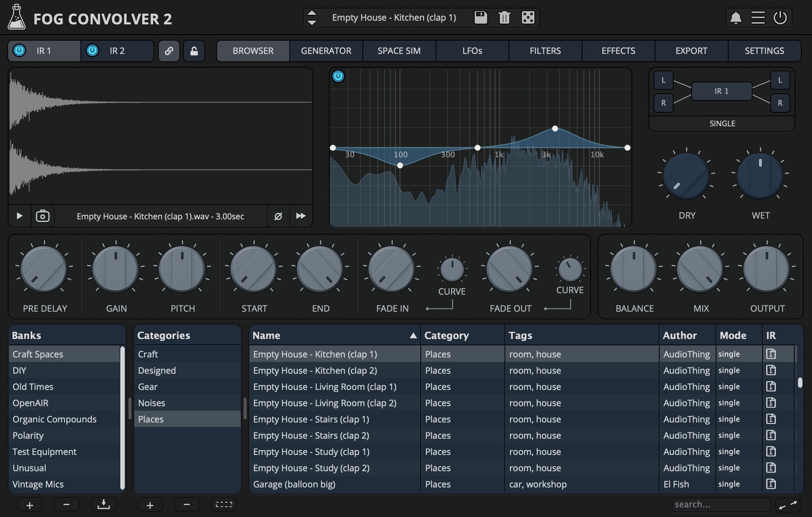Image resolution: width=812 pixels, height=517 pixels.
Task: Toggle the EQ power button
Action: coord(338,76)
